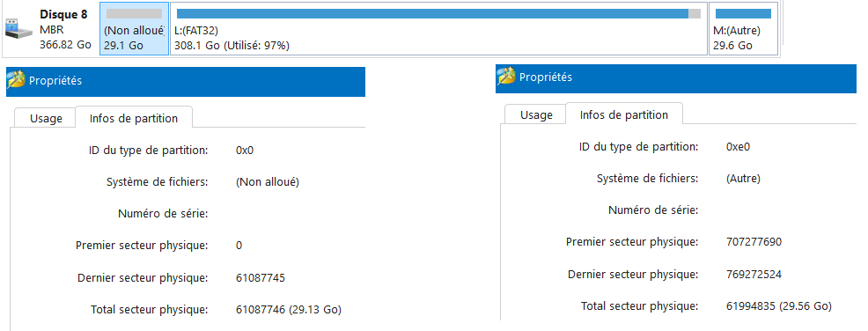Open Infos de partition tab in right Propriétés
Viewport: 868px width, 331px height.
(x=624, y=114)
